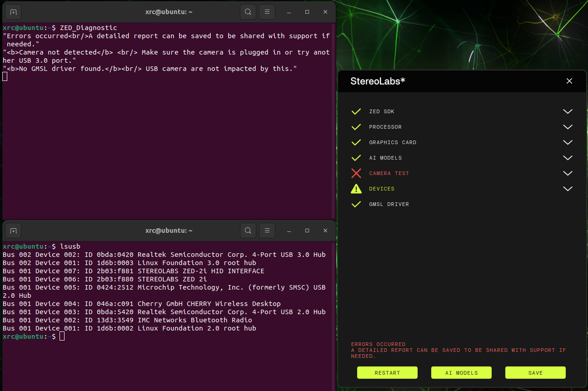The width and height of the screenshot is (588, 391).
Task: Click new tab icon in top terminal
Action: point(13,12)
